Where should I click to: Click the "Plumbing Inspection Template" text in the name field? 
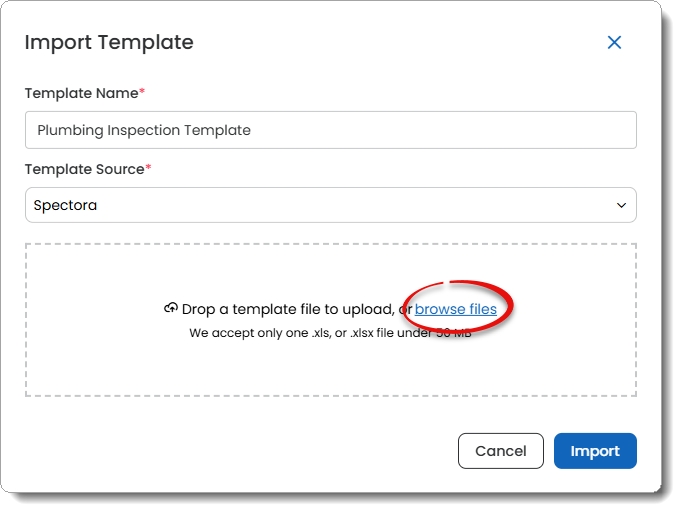(x=144, y=130)
